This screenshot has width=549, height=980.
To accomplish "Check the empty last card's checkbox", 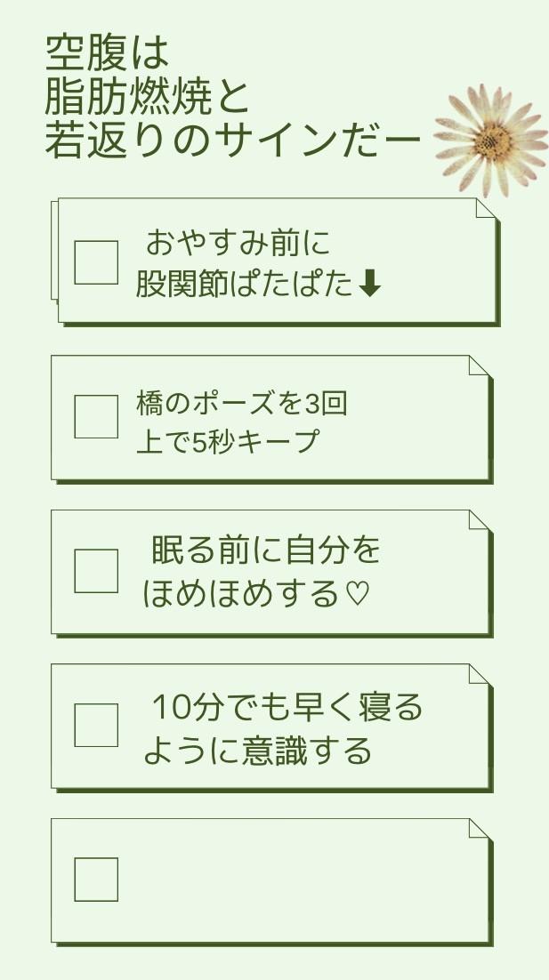I will point(96,880).
